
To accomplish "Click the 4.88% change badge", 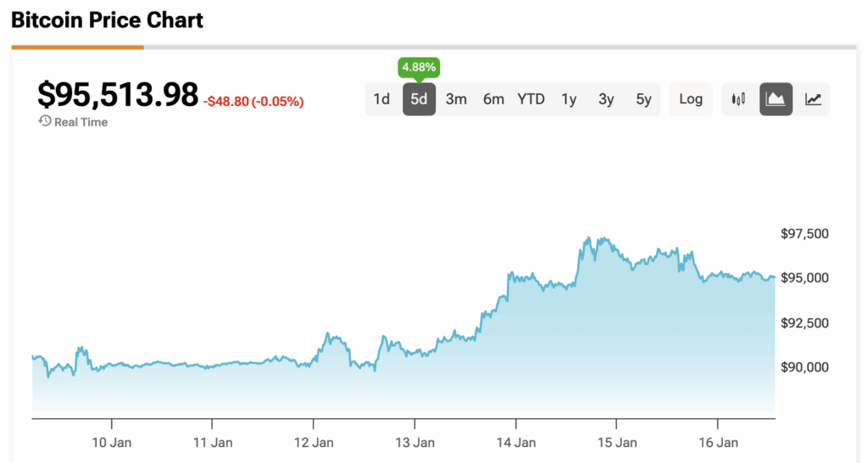I will point(419,67).
